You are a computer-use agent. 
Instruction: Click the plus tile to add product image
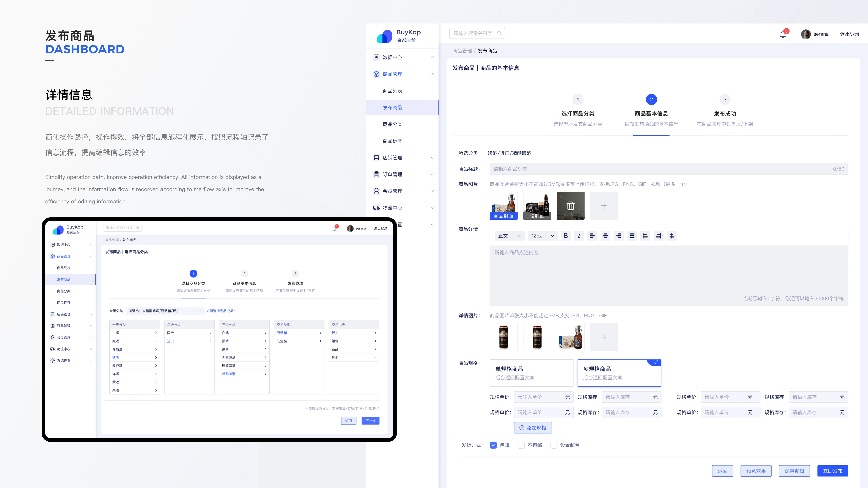tap(604, 206)
